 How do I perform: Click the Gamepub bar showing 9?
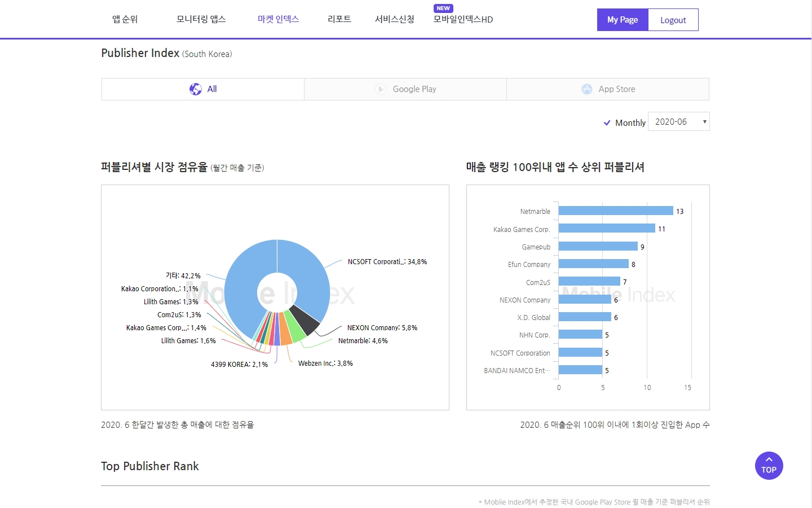pos(598,246)
